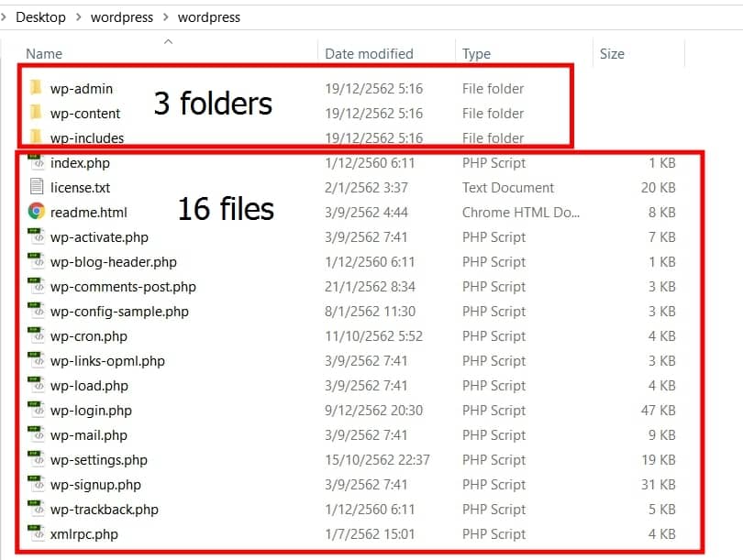Click the wp-login.php file icon
Image resolution: width=743 pixels, height=560 pixels.
[x=36, y=409]
